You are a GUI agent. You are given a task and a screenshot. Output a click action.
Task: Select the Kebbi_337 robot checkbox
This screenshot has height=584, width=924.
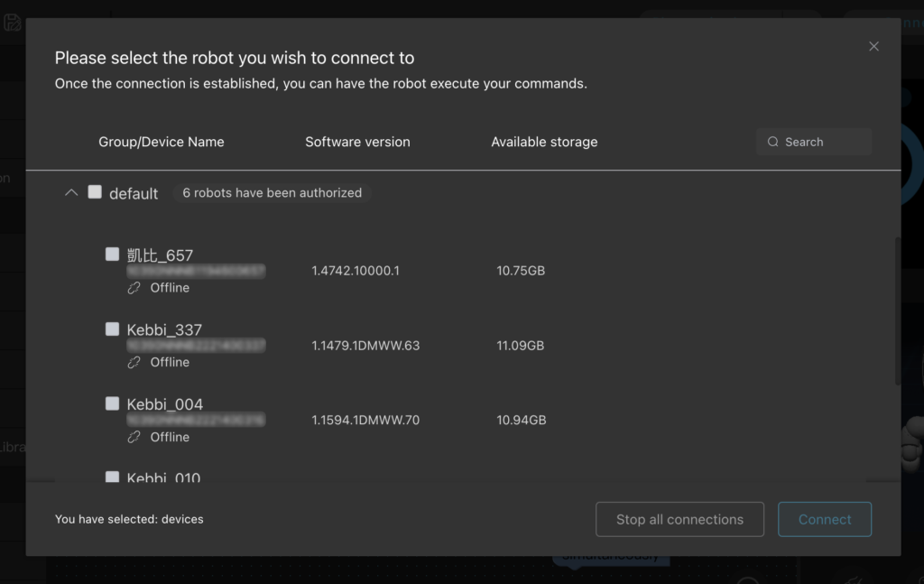coord(112,329)
